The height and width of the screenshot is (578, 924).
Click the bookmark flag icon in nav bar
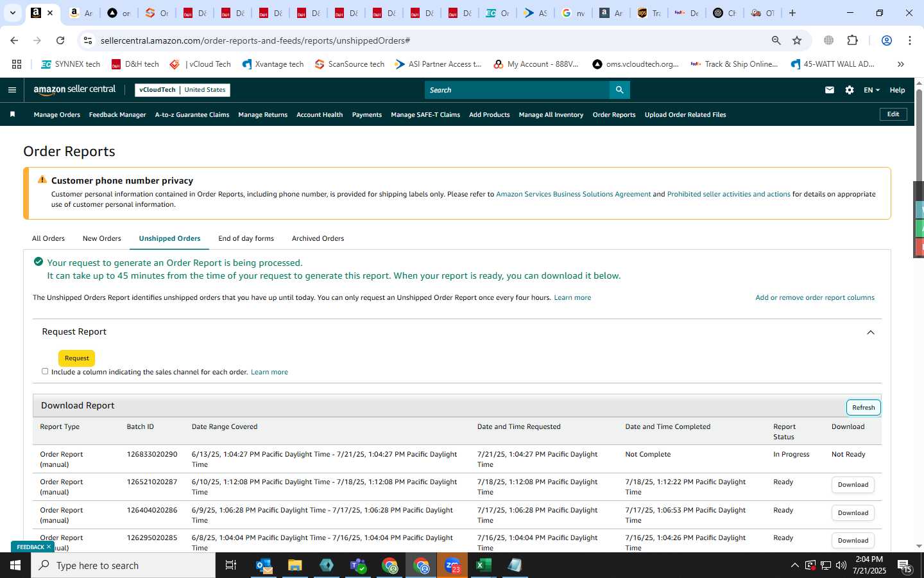(x=12, y=114)
